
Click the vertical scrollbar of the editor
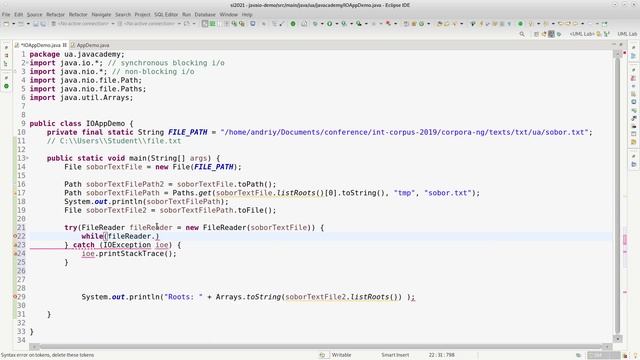tap(618, 196)
